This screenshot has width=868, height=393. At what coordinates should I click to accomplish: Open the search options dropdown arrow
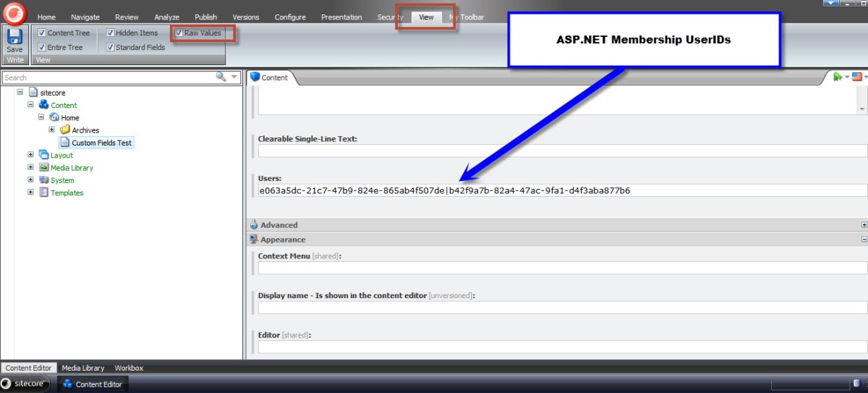(234, 77)
